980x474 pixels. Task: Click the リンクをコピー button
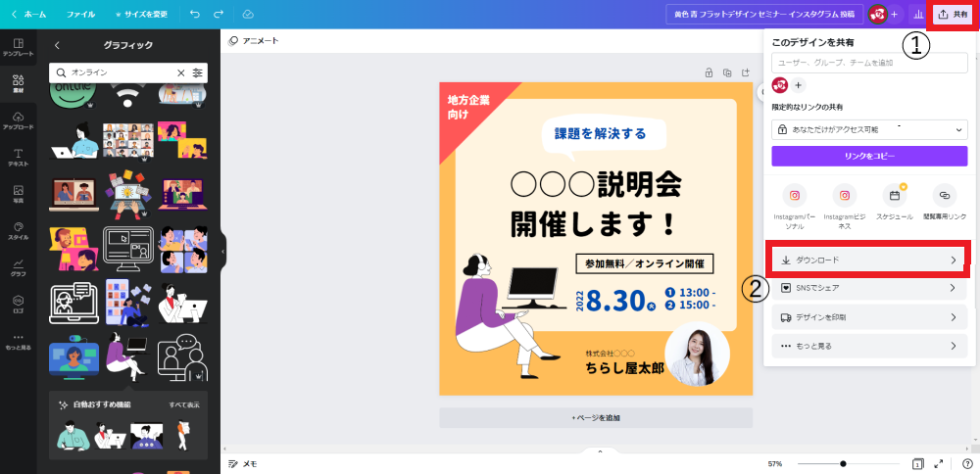click(x=869, y=156)
